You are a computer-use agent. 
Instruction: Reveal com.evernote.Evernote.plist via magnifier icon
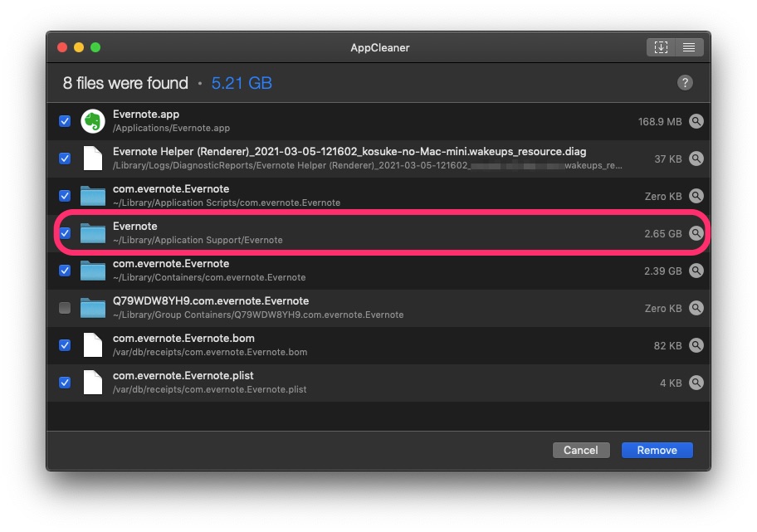pyautogui.click(x=696, y=383)
